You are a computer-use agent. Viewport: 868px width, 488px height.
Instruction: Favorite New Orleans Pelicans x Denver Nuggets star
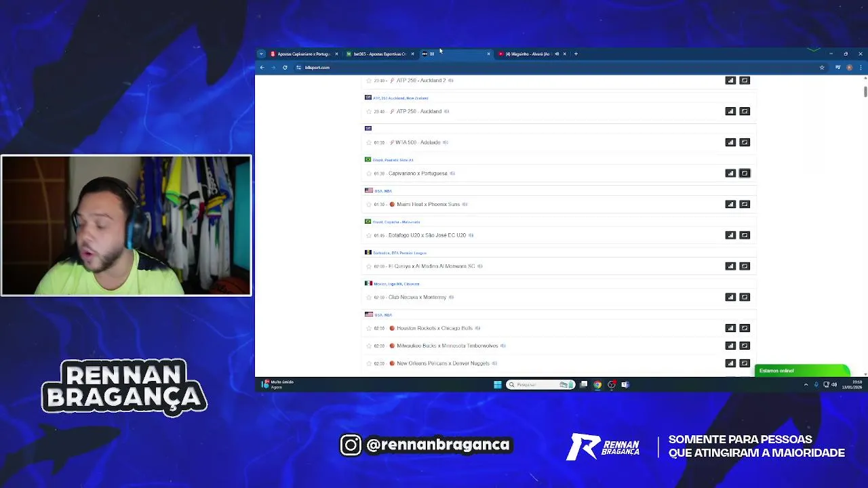pyautogui.click(x=369, y=363)
